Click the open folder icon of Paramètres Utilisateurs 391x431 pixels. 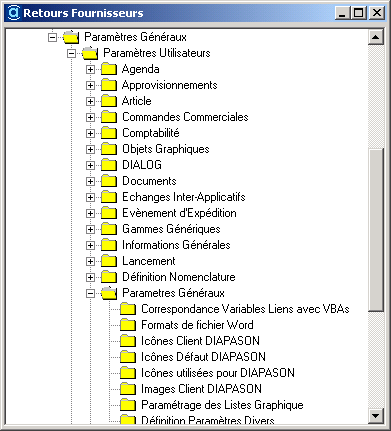90,53
